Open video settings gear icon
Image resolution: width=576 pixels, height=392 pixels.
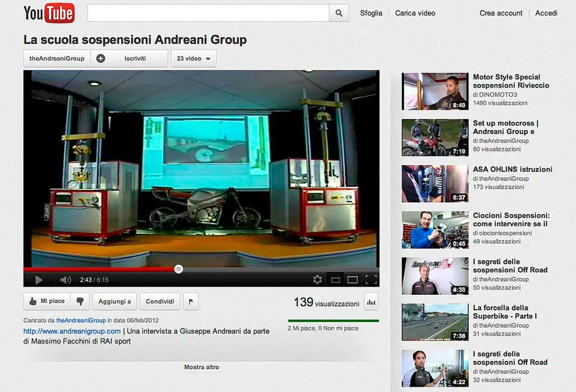(317, 280)
